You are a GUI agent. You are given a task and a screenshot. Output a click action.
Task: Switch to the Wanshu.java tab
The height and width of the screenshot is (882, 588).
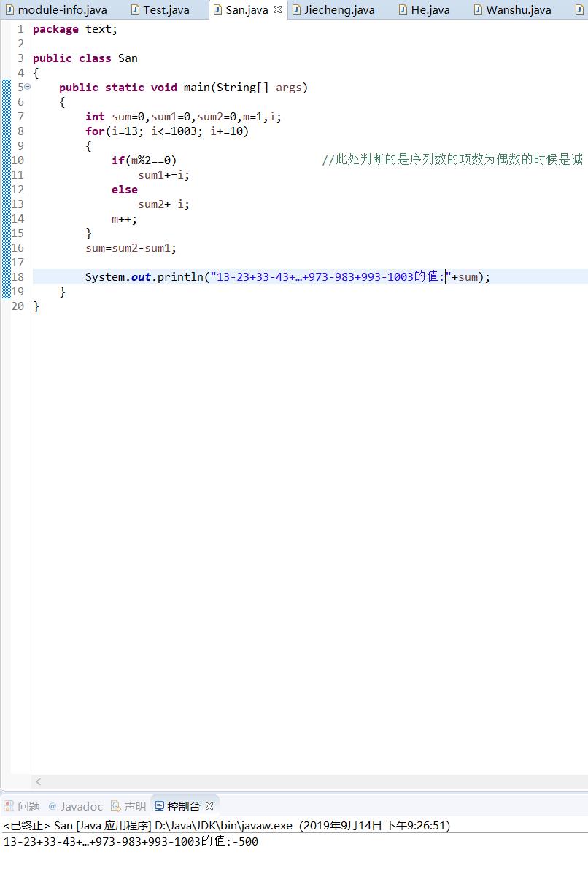(x=512, y=10)
